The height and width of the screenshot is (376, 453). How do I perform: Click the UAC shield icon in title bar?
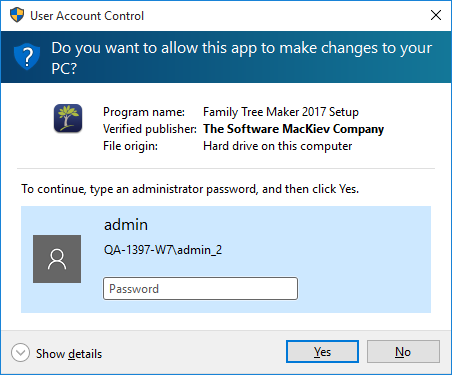[x=17, y=15]
